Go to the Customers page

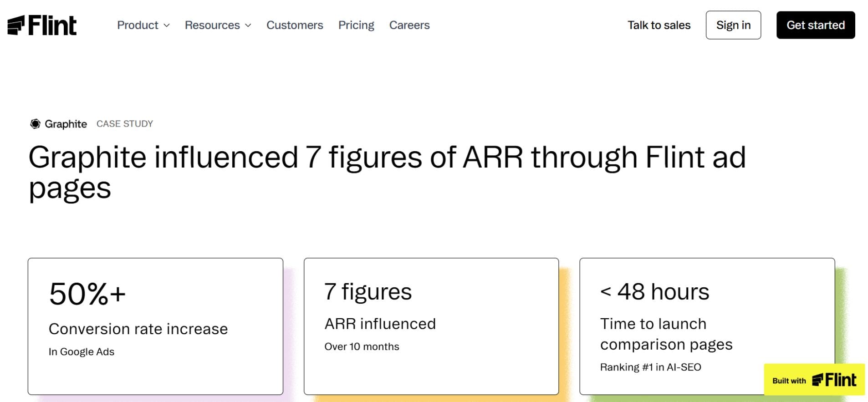pos(295,25)
